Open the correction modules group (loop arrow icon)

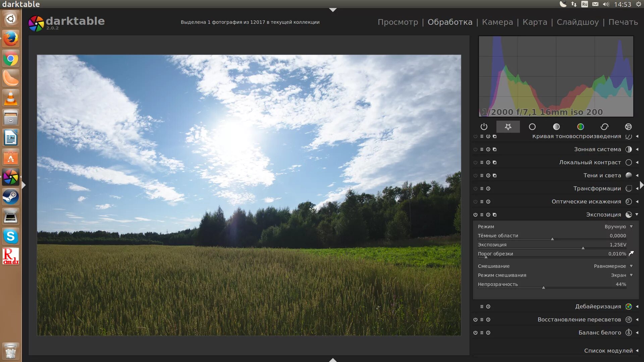click(605, 127)
